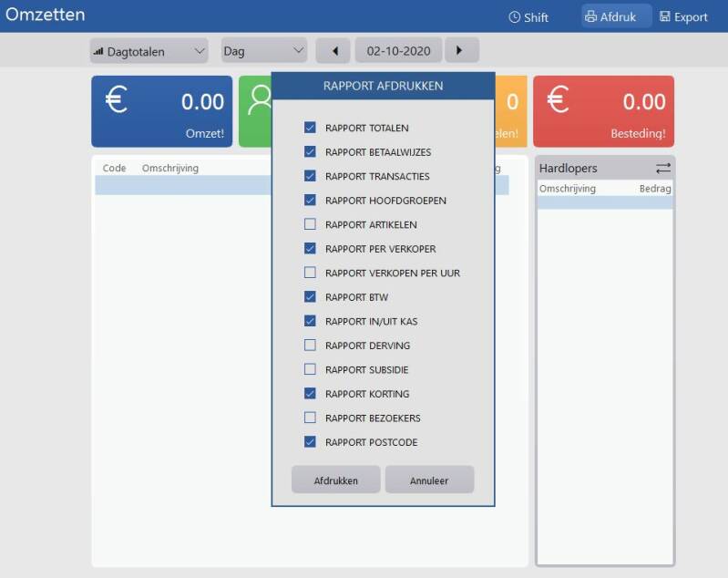
Task: Uncheck Rapport Per Verkoper checkbox
Action: pyautogui.click(x=310, y=248)
